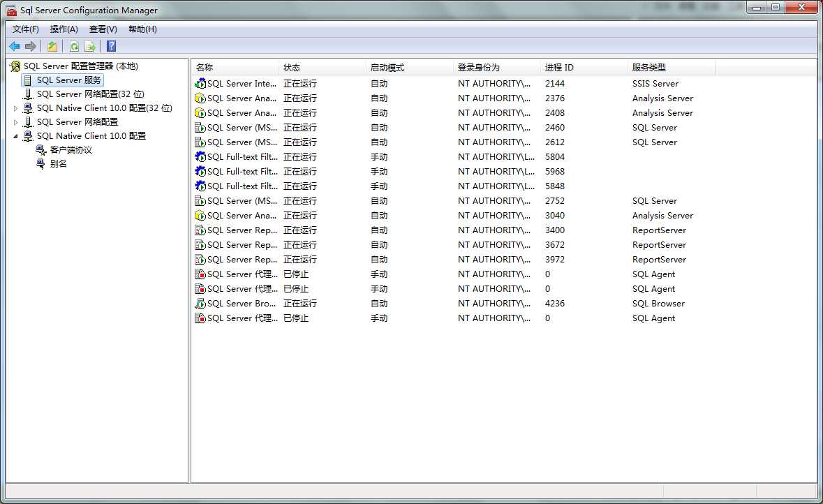
Task: Click the SQL Server icon for process 2752
Action: tap(200, 201)
